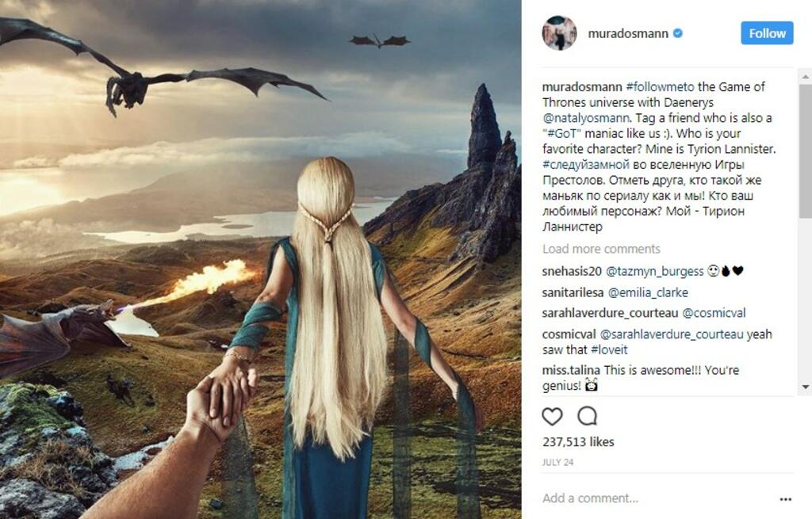
Task: Click the blue verified badge
Action: click(677, 33)
